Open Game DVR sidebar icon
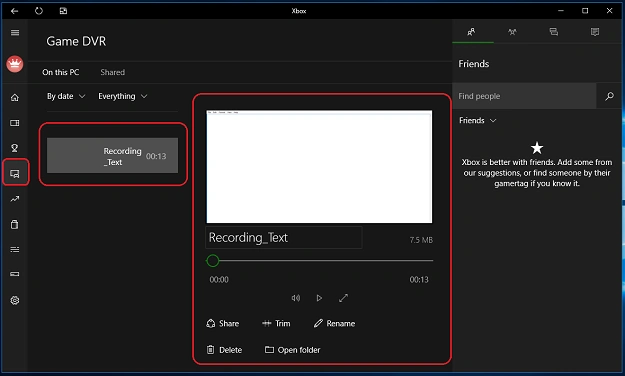 tap(15, 174)
